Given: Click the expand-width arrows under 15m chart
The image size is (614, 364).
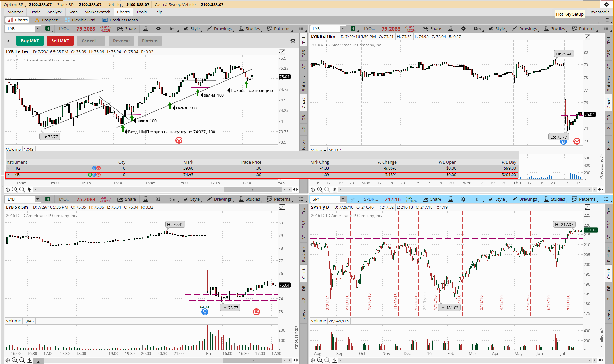Looking at the screenshot, I should point(601,190).
